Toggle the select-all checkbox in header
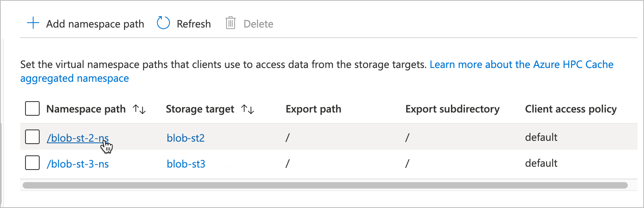Viewport: 644px width, 208px height. click(x=32, y=109)
